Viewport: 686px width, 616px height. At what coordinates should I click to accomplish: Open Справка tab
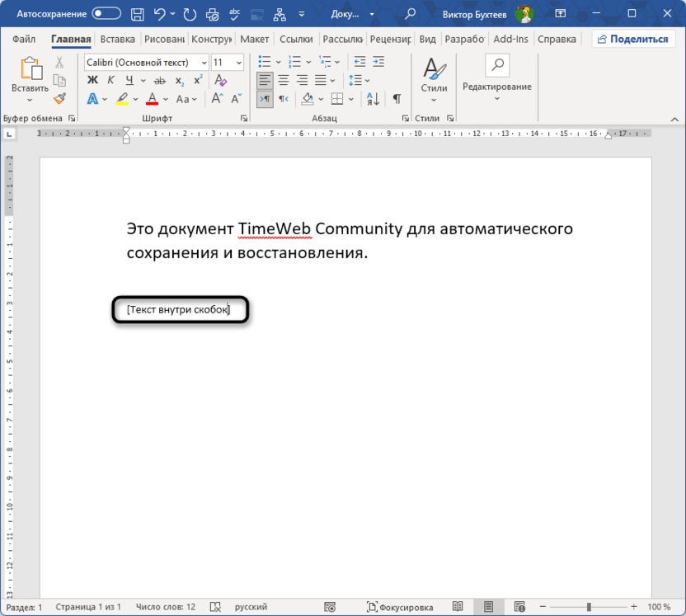(x=557, y=39)
